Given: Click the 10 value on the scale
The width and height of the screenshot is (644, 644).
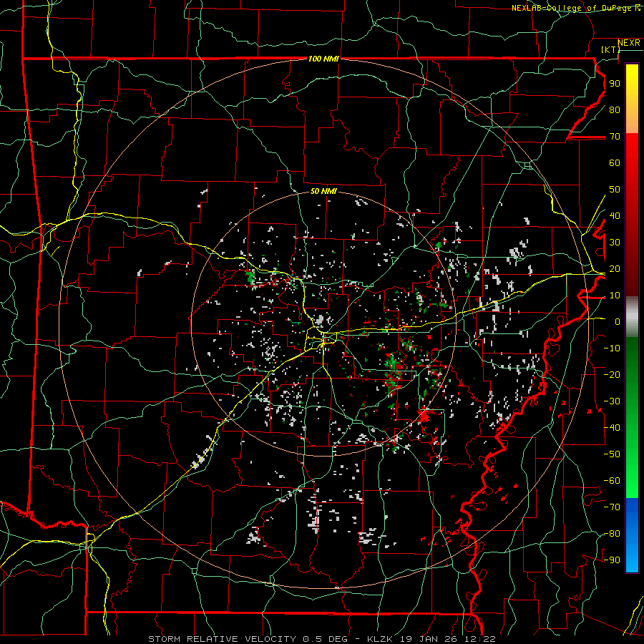Looking at the screenshot, I should coord(615,296).
